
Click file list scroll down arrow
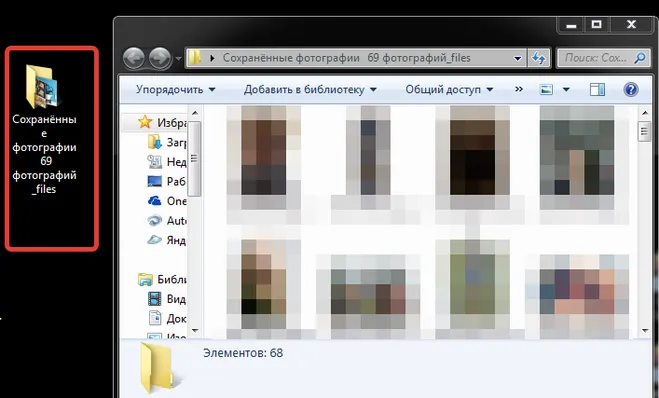tap(645, 330)
